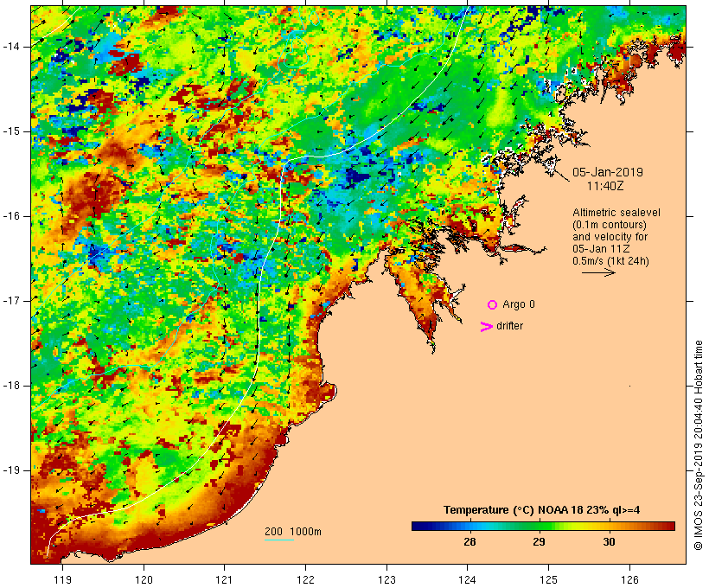Click the velocity scale arrow under 0.5m/s
Viewport: 709px width, 588px height.
pyautogui.click(x=598, y=272)
